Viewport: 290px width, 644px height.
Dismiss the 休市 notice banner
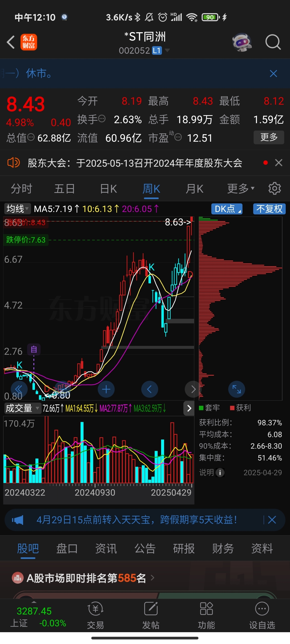click(273, 74)
